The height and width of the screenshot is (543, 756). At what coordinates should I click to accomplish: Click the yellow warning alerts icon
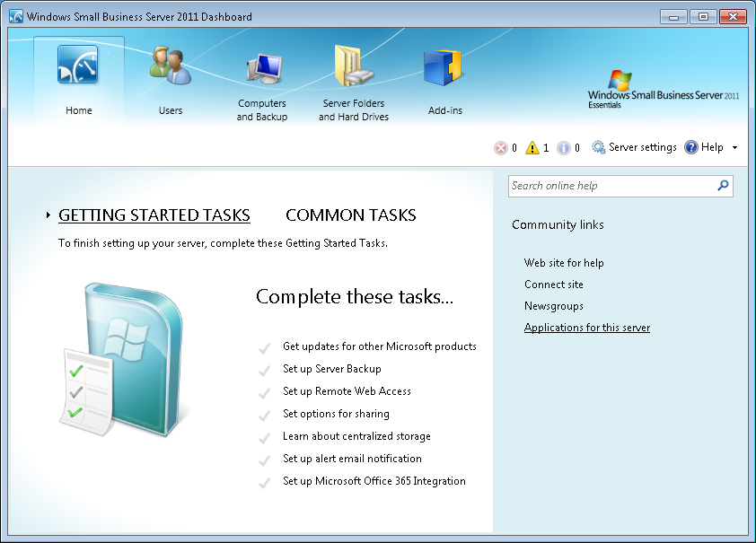(x=532, y=147)
